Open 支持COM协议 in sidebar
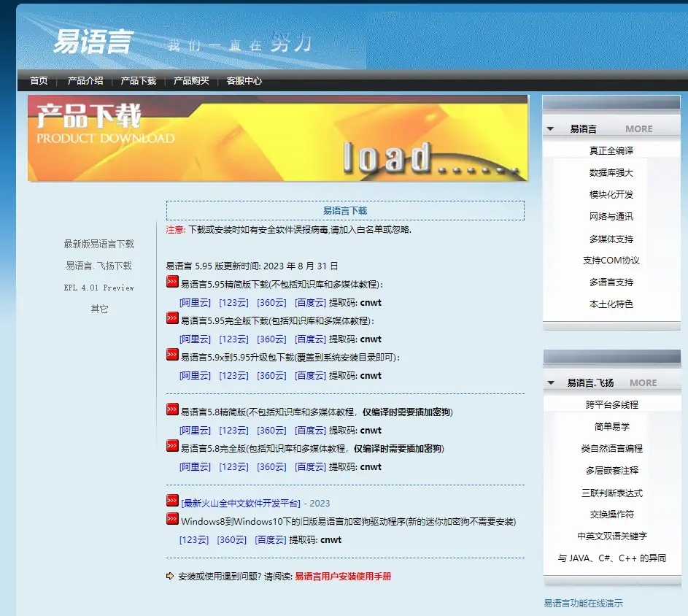Screen dimensions: 688x616 pos(611,261)
